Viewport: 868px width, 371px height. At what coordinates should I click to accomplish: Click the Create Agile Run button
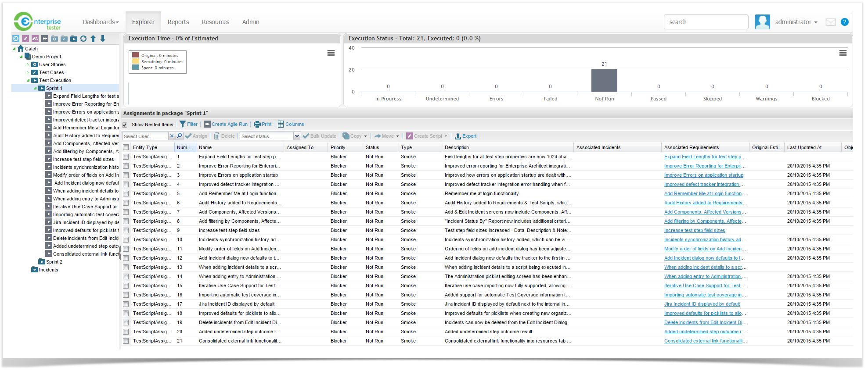pyautogui.click(x=226, y=125)
